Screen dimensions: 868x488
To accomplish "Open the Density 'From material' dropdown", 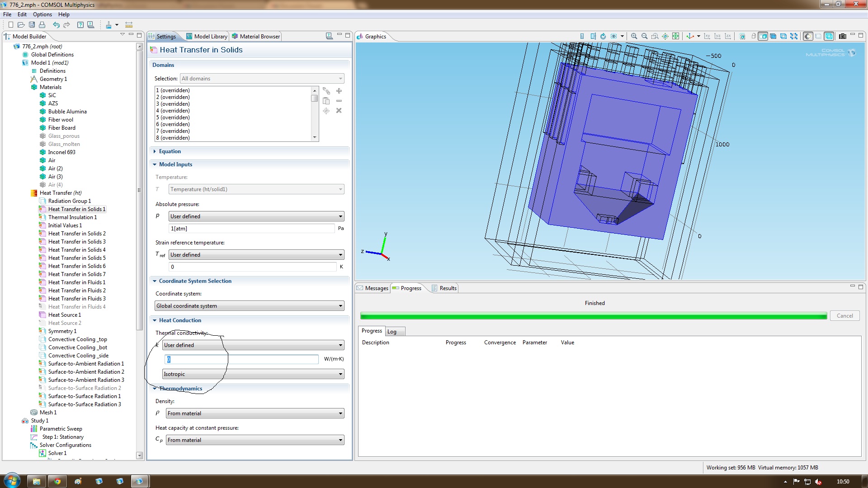I will (x=255, y=413).
